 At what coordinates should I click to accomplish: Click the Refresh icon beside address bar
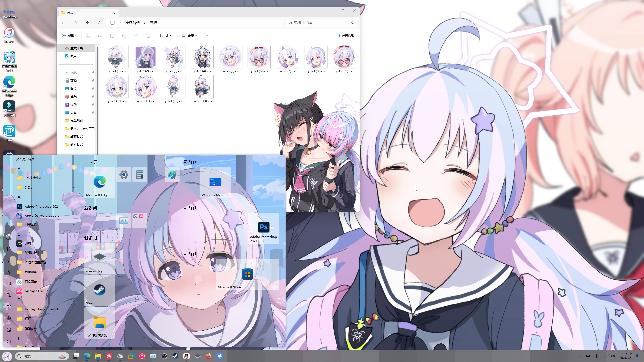tap(100, 23)
